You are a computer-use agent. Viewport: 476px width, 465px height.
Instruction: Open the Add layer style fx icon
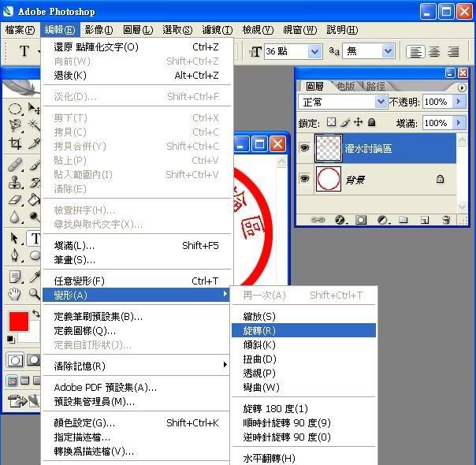tap(340, 220)
